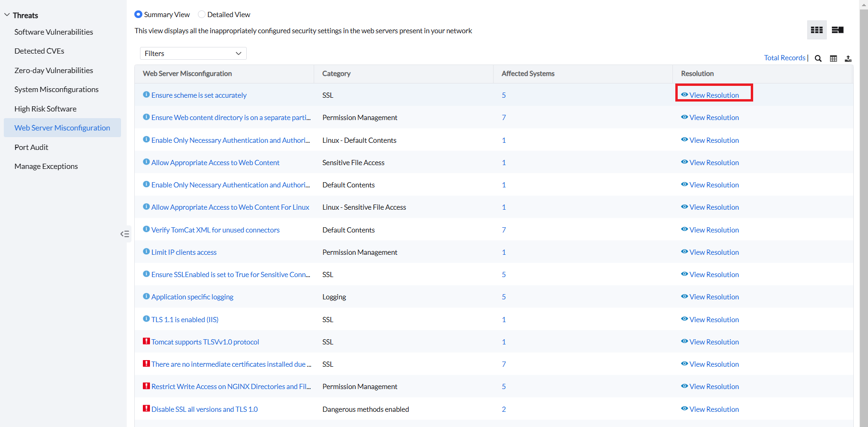
Task: Open the column chooser table icon
Action: (833, 58)
